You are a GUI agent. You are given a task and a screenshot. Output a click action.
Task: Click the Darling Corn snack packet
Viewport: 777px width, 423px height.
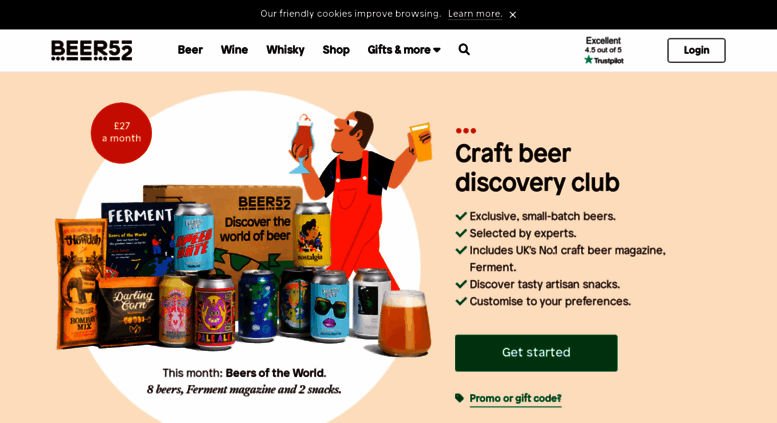tap(130, 312)
